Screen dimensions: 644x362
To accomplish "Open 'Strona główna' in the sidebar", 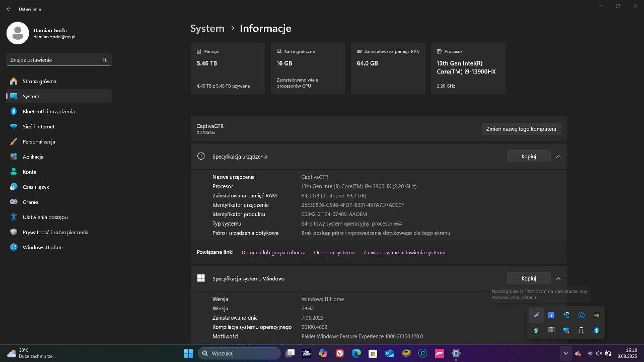I will point(59,81).
